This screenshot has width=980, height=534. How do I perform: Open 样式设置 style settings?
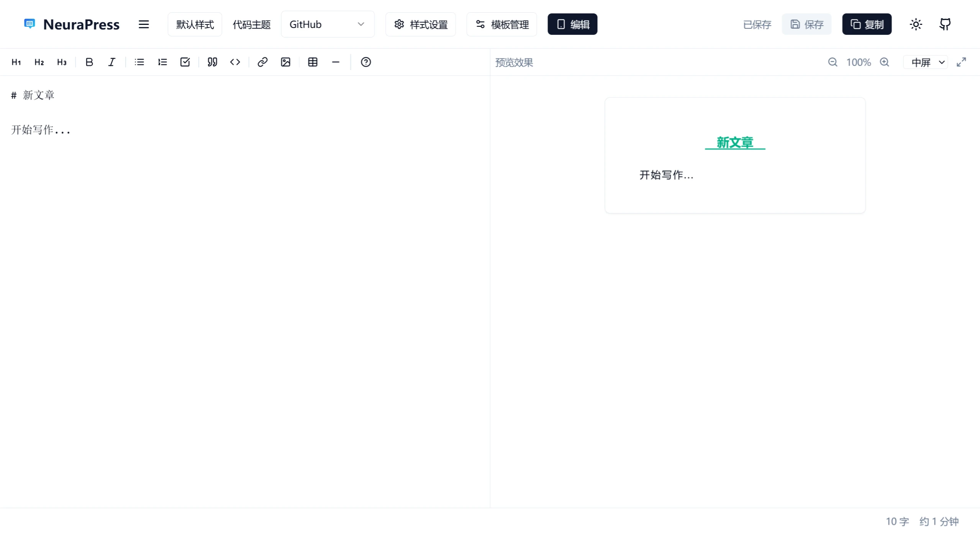click(421, 25)
